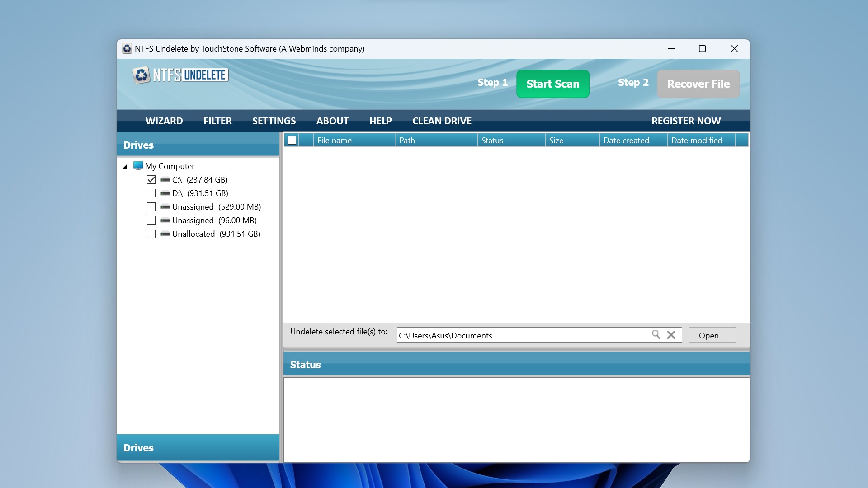The width and height of the screenshot is (868, 488).
Task: Sort by the Size column header
Action: click(x=572, y=141)
